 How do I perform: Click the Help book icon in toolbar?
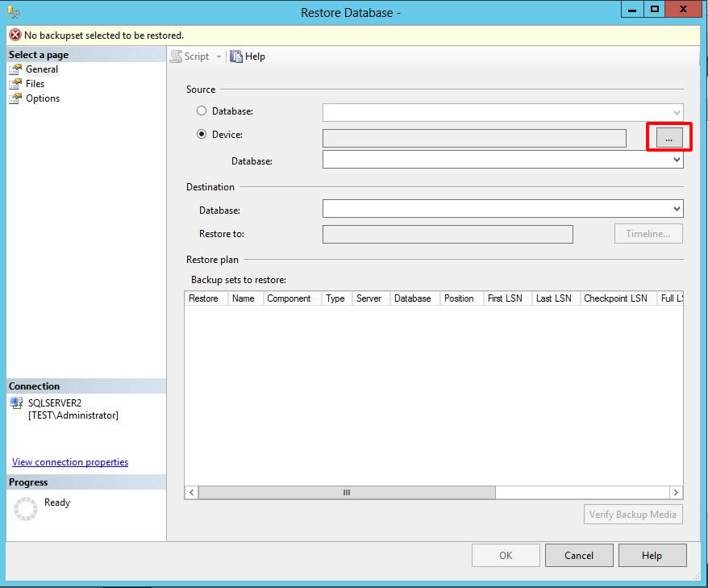236,56
